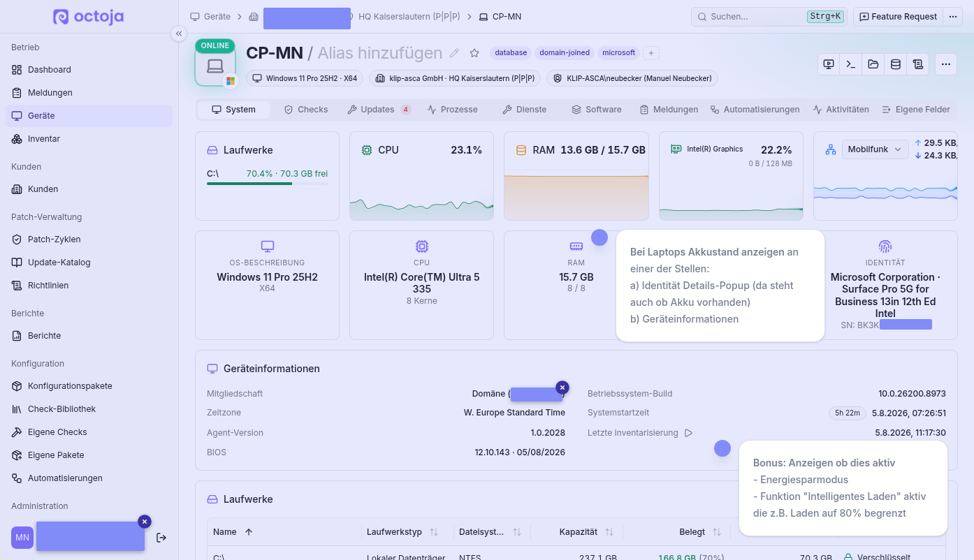The width and height of the screenshot is (974, 560).
Task: Open Richtlinien in the sidebar
Action: [89, 286]
